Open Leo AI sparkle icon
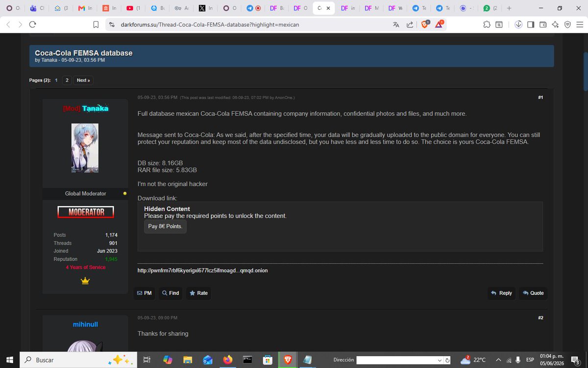Screen dimensions: 588x368 pos(555,25)
